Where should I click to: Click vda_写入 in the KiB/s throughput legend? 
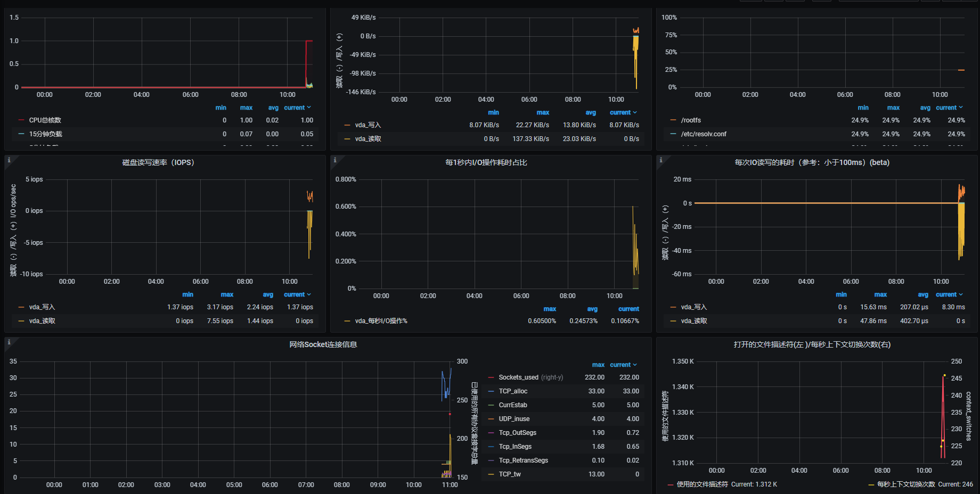point(368,125)
